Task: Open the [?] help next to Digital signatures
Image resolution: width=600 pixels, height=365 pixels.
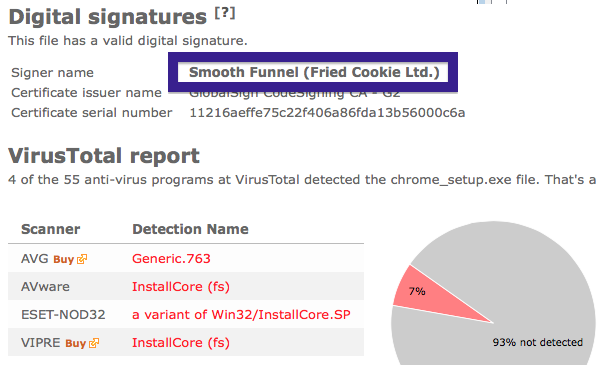Action: click(225, 13)
